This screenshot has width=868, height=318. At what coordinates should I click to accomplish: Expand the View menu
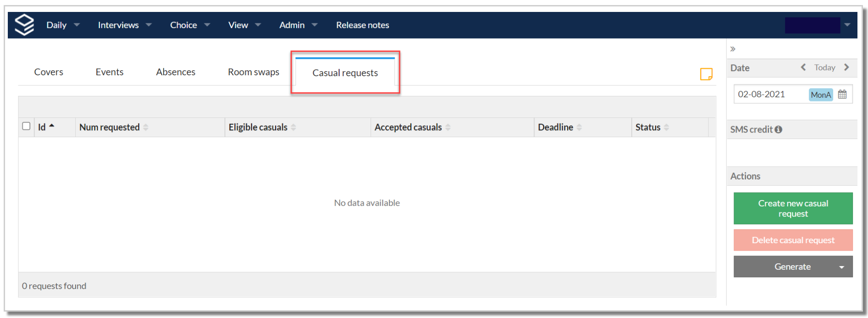coord(245,25)
